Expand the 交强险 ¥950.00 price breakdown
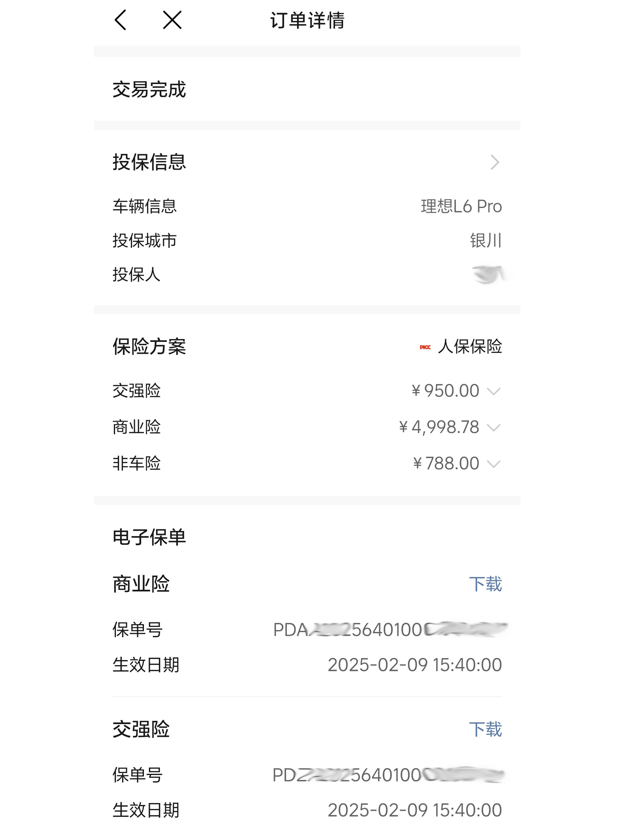 click(493, 391)
